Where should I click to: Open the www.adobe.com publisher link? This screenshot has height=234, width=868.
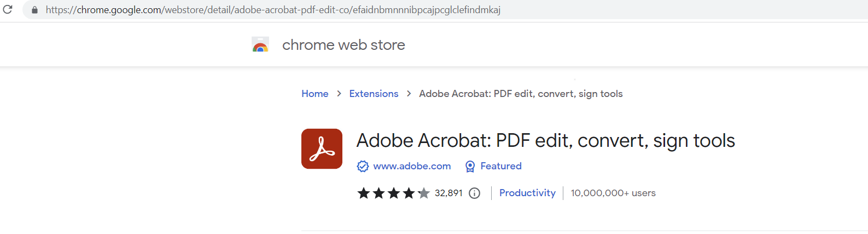(x=412, y=166)
